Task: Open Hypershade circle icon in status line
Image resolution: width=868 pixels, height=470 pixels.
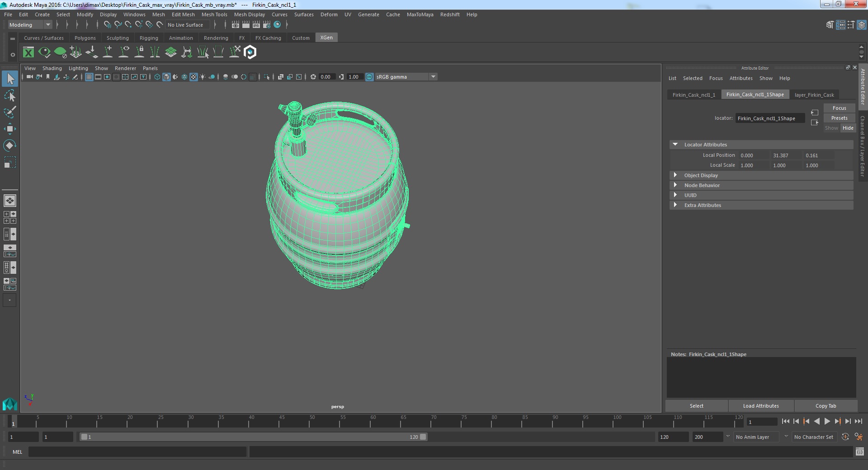Action: [277, 25]
